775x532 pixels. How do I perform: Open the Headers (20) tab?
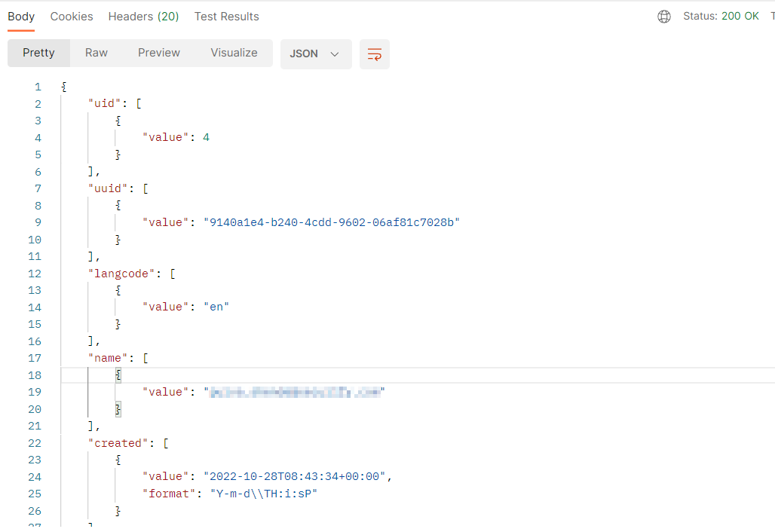click(x=143, y=17)
